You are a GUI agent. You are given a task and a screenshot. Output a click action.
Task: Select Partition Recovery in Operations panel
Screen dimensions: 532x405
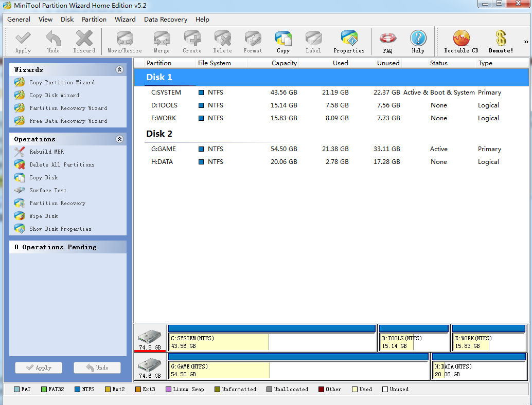[x=57, y=203]
